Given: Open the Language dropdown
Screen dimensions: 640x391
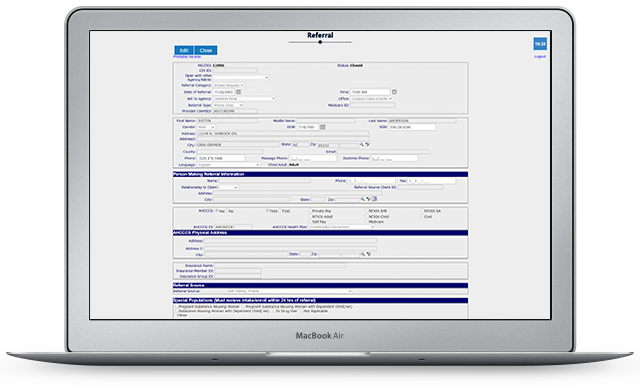Looking at the screenshot, I should (x=229, y=165).
